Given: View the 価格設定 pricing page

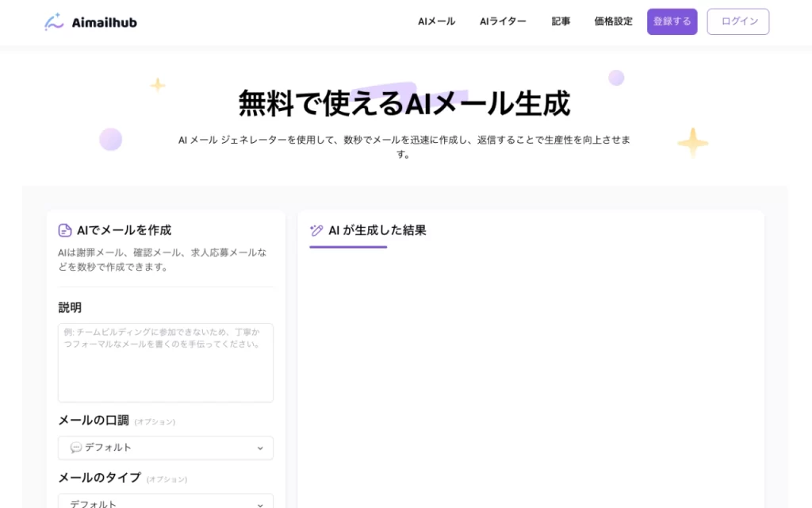Looking at the screenshot, I should [x=612, y=21].
